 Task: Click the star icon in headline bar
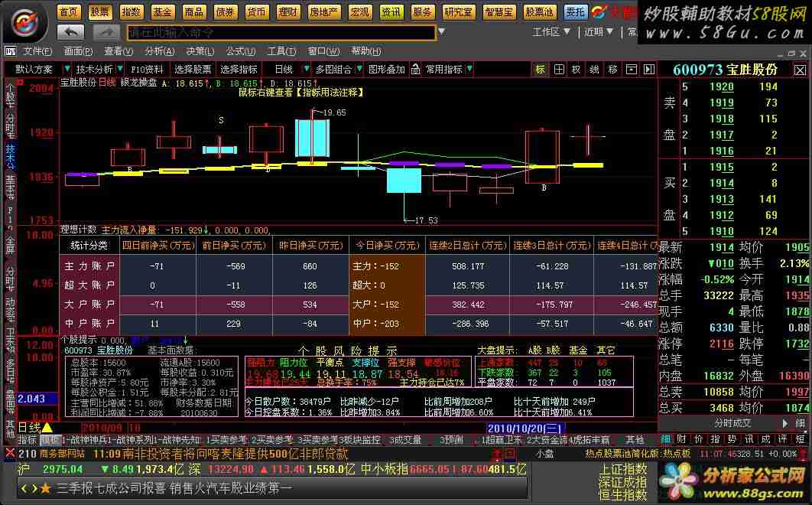[x=46, y=488]
